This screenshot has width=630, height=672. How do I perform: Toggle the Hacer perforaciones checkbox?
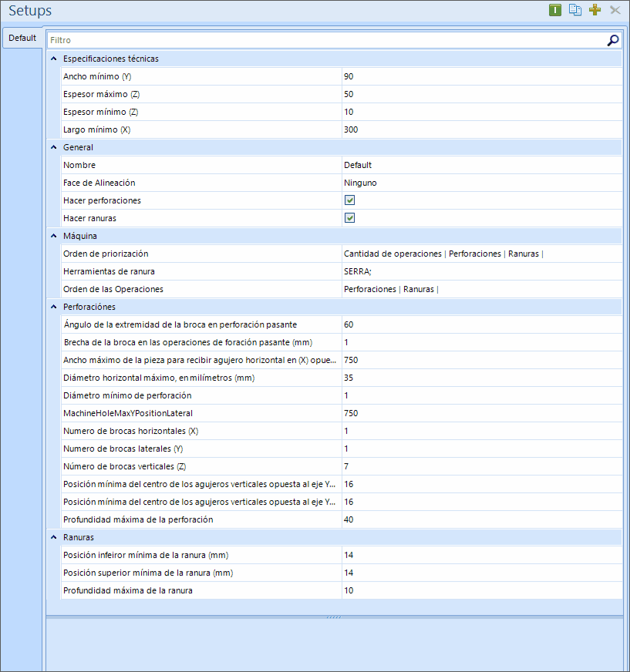coord(349,200)
